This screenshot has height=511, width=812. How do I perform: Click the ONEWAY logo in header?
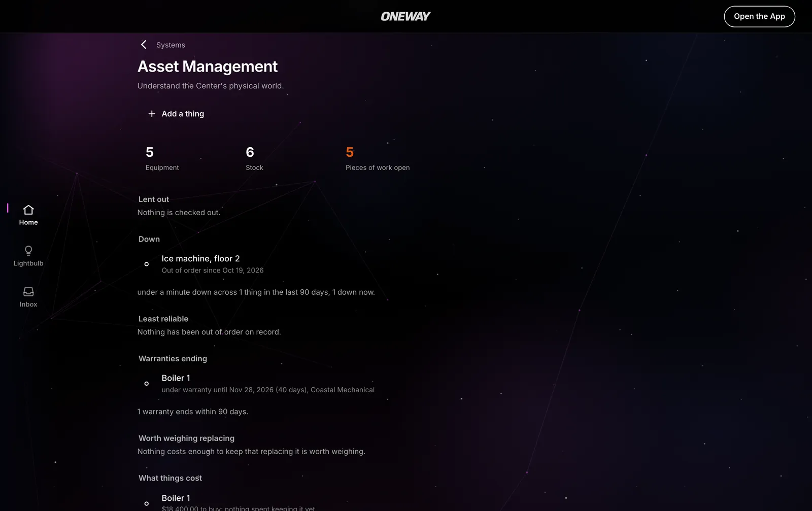click(405, 16)
